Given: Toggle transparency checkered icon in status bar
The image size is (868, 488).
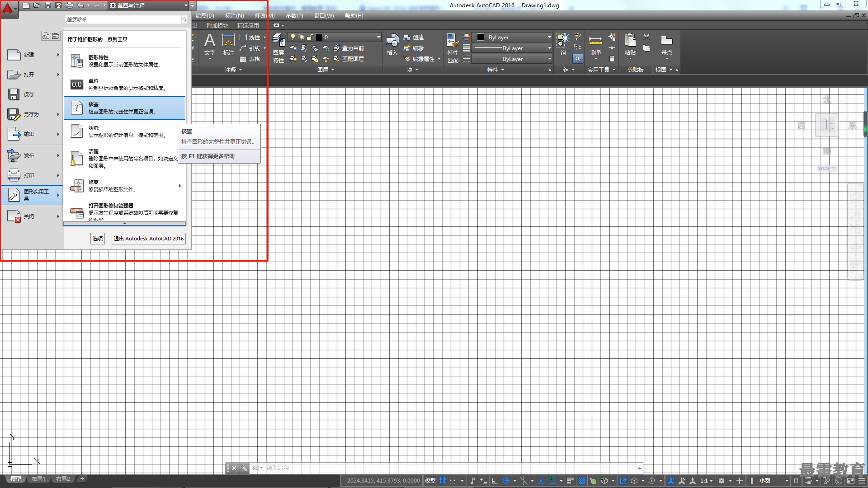Looking at the screenshot, I should [582, 481].
